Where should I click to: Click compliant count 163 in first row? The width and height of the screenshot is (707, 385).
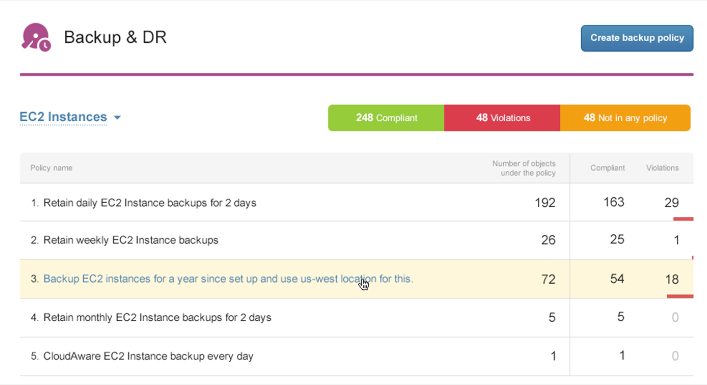[614, 202]
